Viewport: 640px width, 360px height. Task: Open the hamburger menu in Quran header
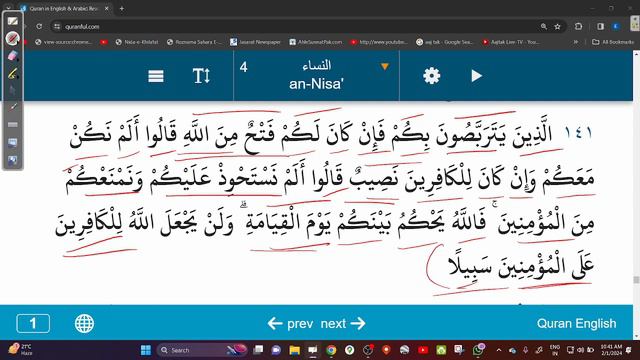pyautogui.click(x=156, y=76)
